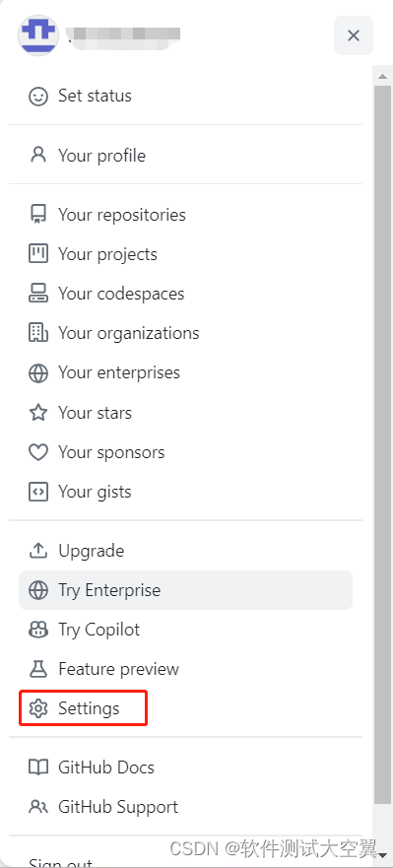Screen dimensions: 393x868
Task: Click the project board icon beside Your projects
Action: point(38,254)
